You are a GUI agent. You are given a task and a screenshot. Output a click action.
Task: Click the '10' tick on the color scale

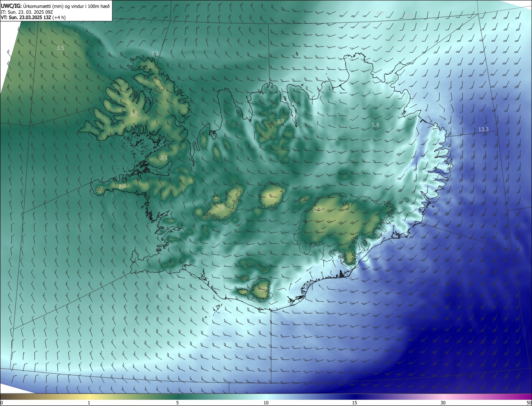click(x=266, y=403)
